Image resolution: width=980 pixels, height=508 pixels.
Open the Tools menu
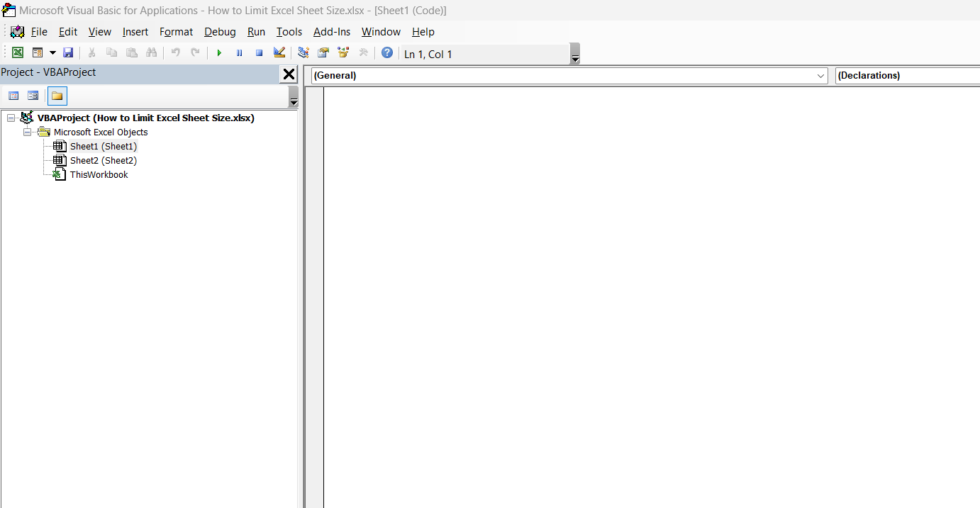click(x=289, y=32)
